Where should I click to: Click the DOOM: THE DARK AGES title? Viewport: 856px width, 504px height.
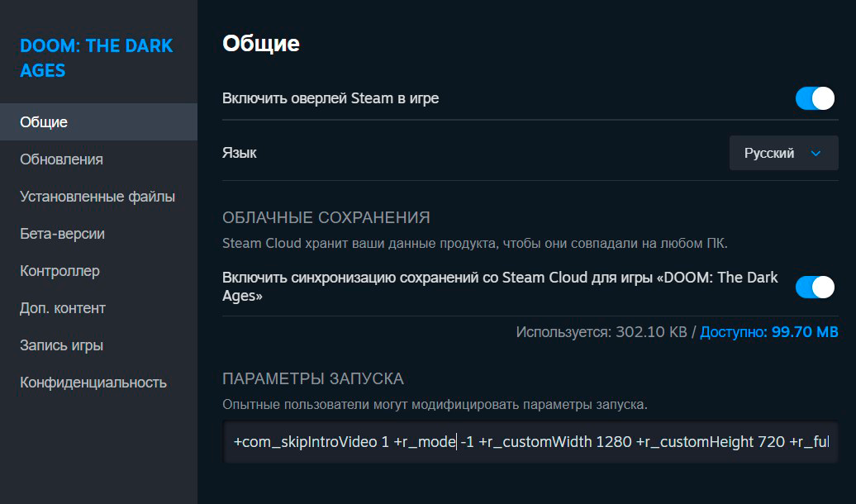coord(97,58)
